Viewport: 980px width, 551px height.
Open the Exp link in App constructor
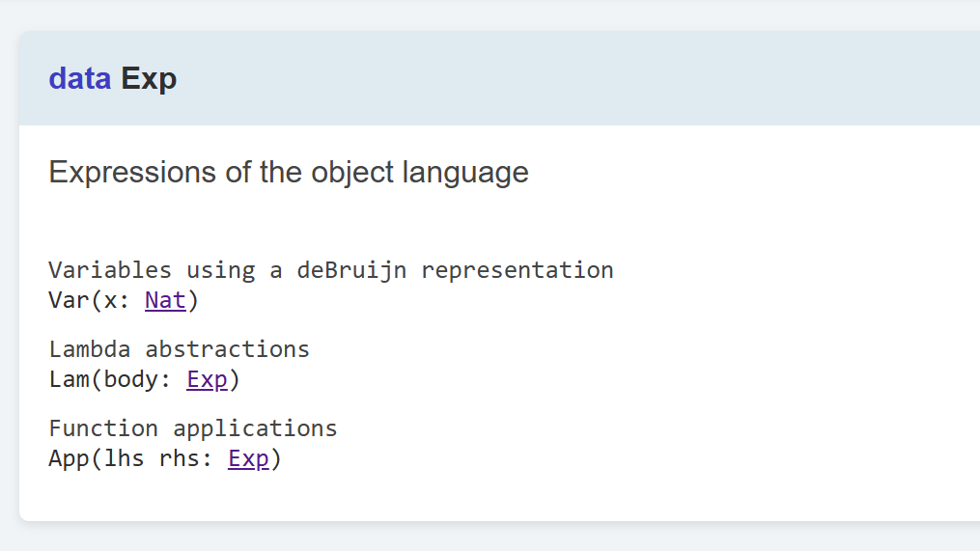[248, 458]
